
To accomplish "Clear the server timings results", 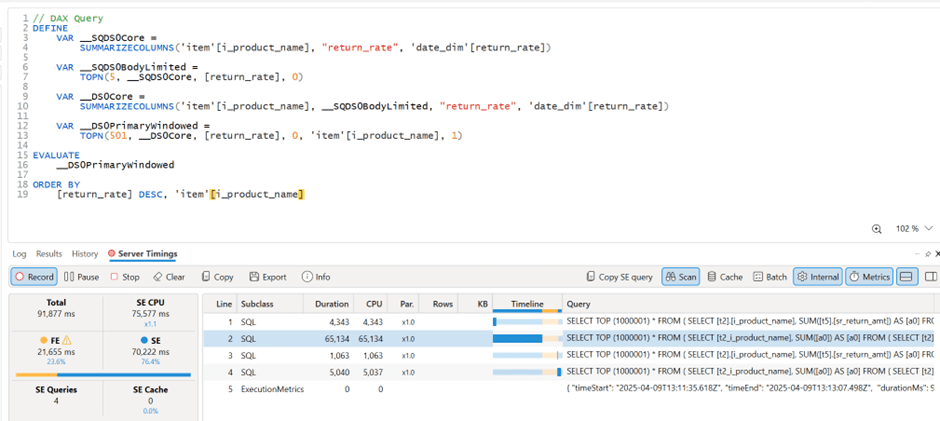I will [168, 277].
